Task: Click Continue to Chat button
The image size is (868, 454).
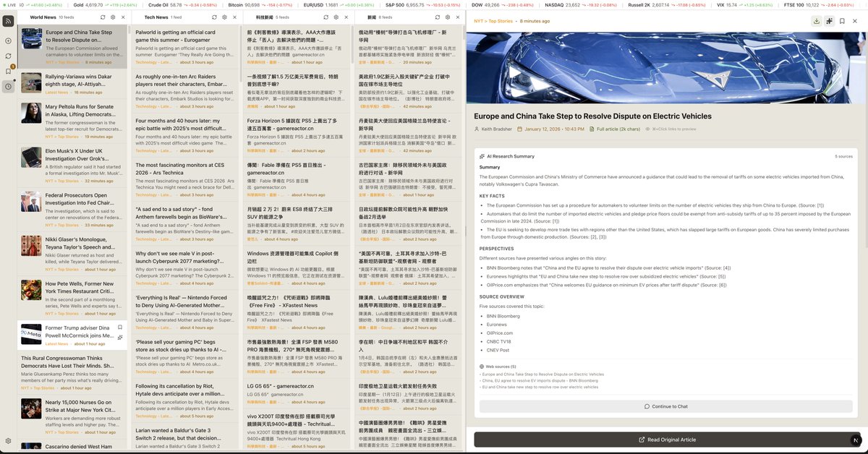Action: (x=666, y=406)
